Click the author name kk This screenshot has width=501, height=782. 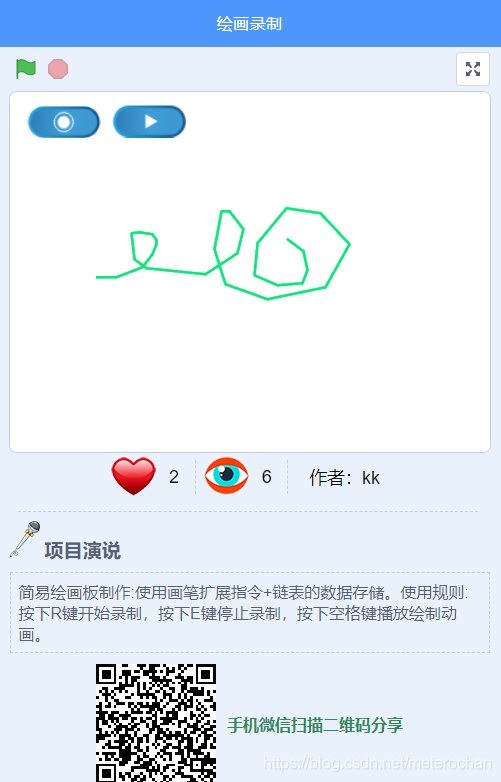[x=371, y=478]
